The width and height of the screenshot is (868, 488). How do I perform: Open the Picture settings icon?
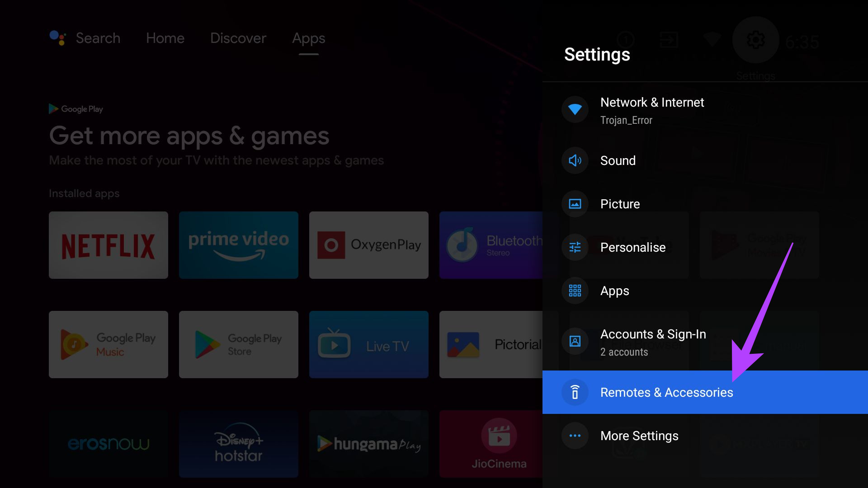coord(574,203)
